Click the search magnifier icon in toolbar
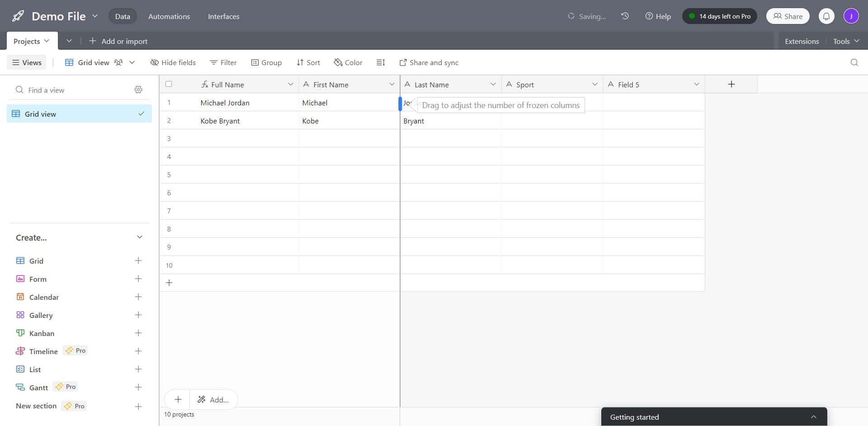The width and height of the screenshot is (868, 426). [x=854, y=62]
